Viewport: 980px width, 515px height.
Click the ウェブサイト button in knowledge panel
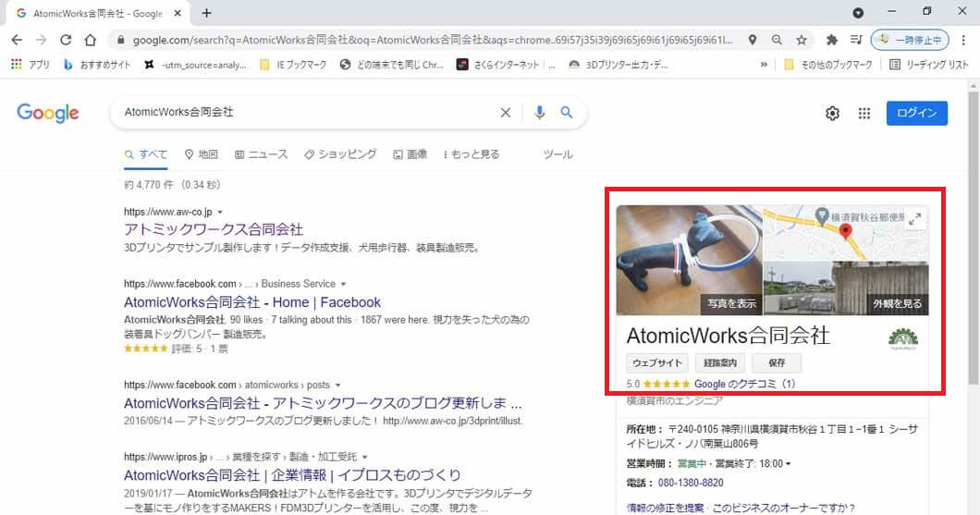pyautogui.click(x=656, y=362)
